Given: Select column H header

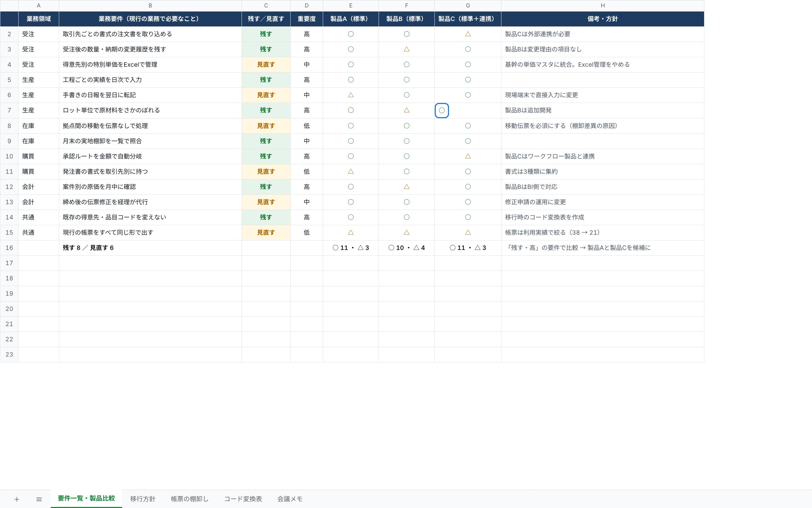Looking at the screenshot, I should 603,5.
